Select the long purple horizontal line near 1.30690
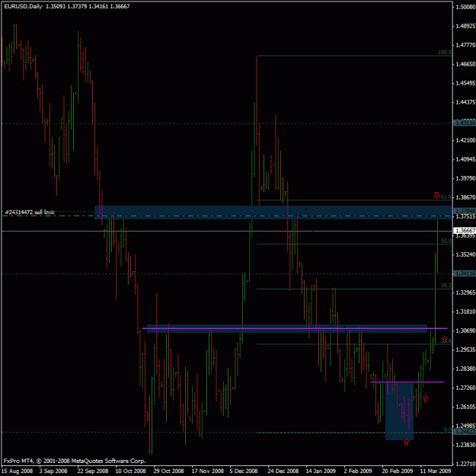Image resolution: width=476 pixels, height=476 pixels. pyautogui.click(x=295, y=328)
